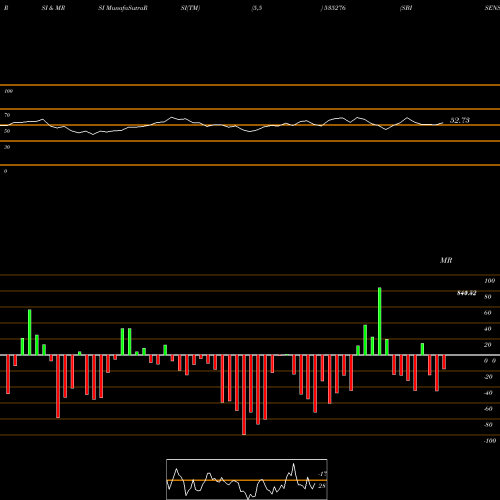Viewport: 500px width, 500px height.
Task: Click the RSI axis label 100
Action: pos(9,91)
